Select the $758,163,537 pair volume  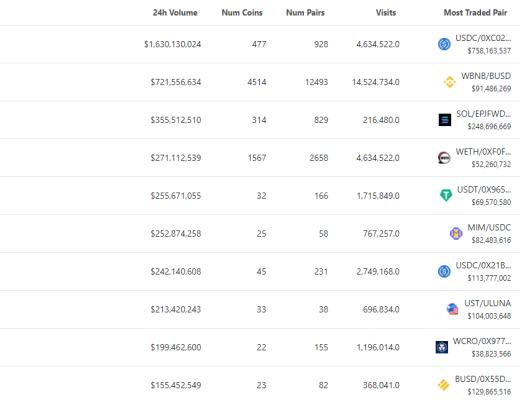click(489, 51)
